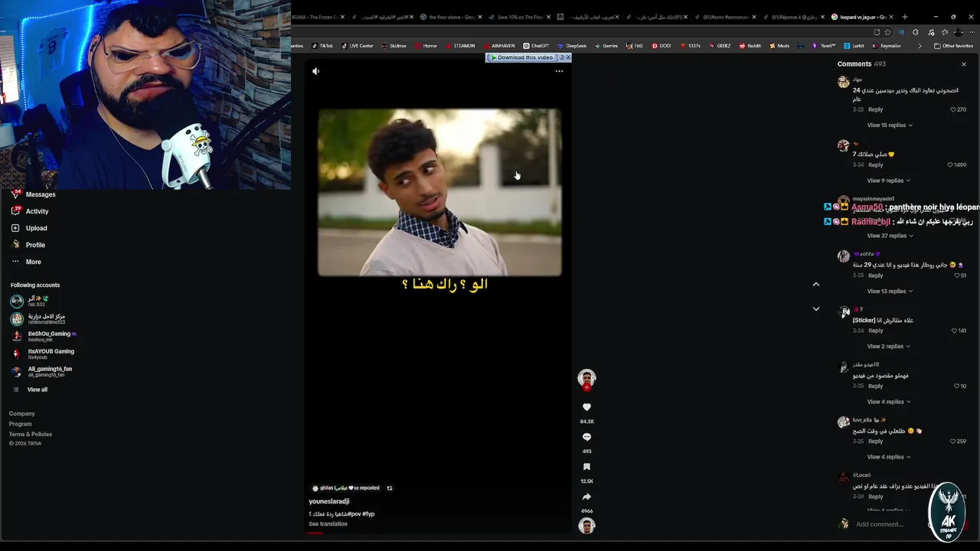Open the sound avatar at the bottom of the action rail
Image resolution: width=980 pixels, height=551 pixels.
pos(586,526)
